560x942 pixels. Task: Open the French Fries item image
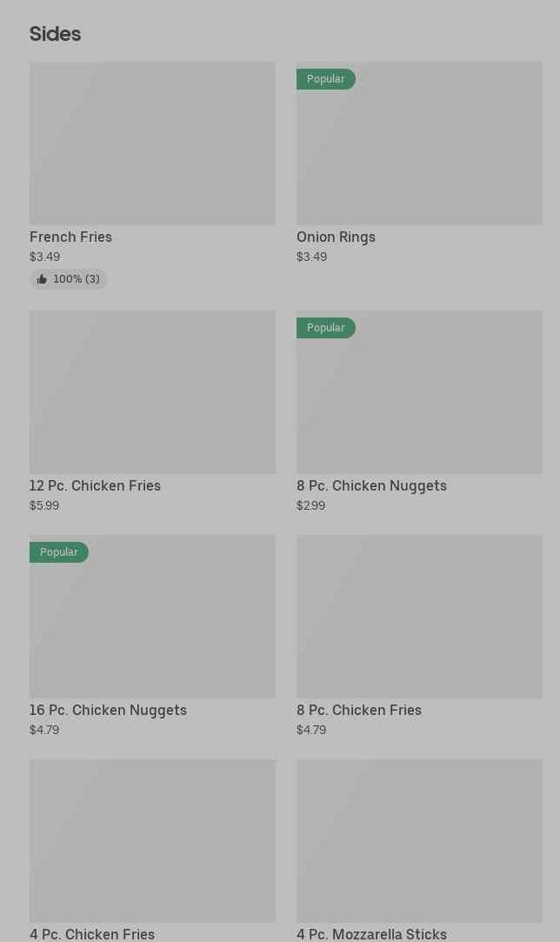pos(152,144)
